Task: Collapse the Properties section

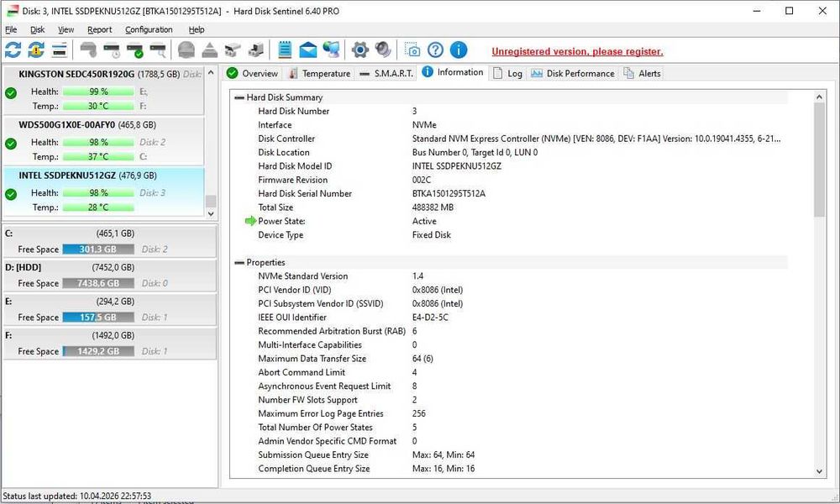Action: pos(239,262)
